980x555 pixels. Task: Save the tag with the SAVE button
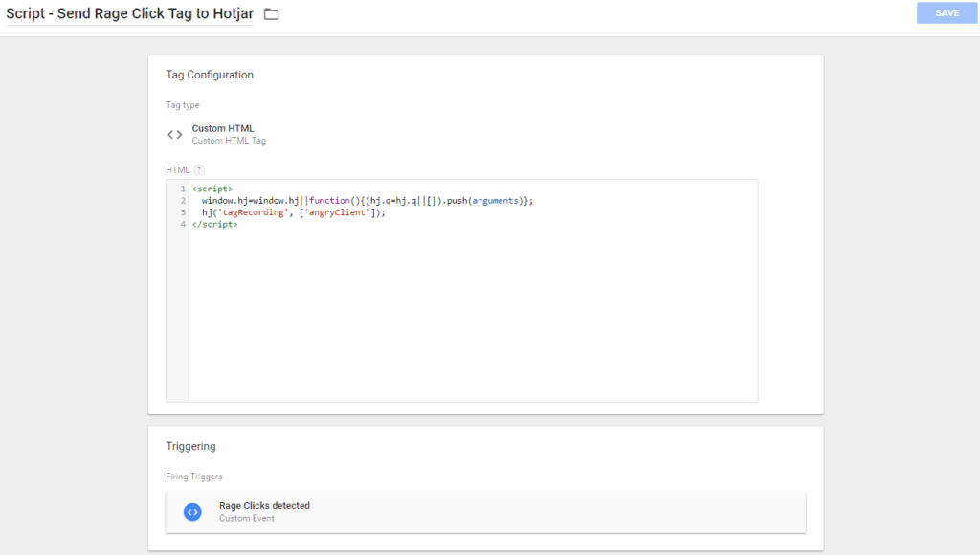point(947,13)
